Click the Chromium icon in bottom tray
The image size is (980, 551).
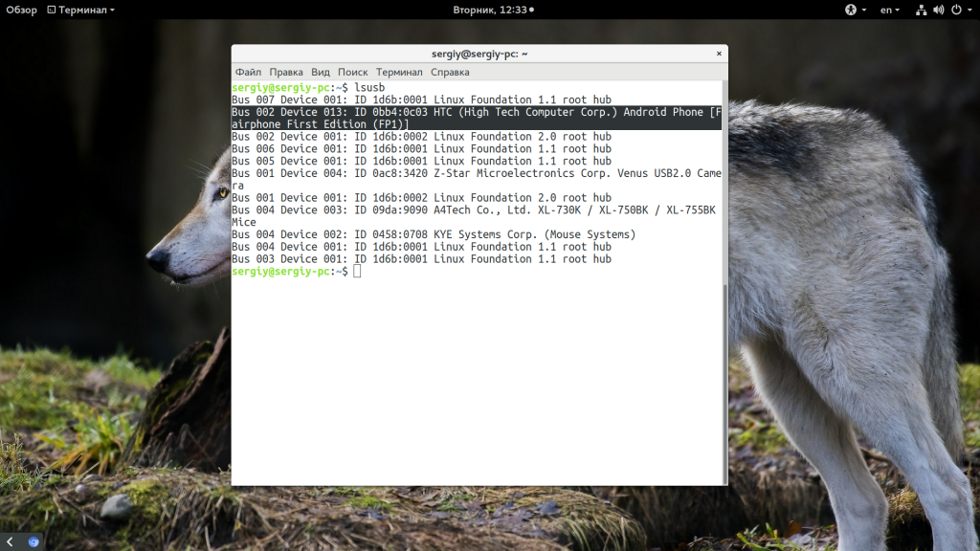click(33, 541)
